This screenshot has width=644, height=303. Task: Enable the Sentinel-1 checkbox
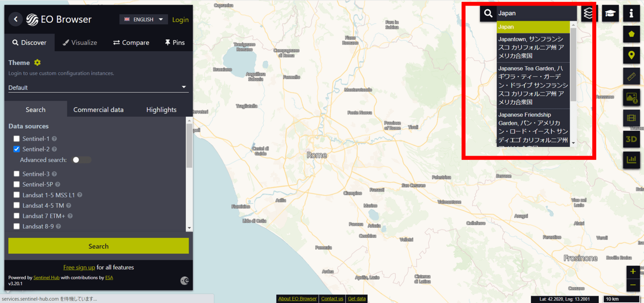[x=16, y=139]
